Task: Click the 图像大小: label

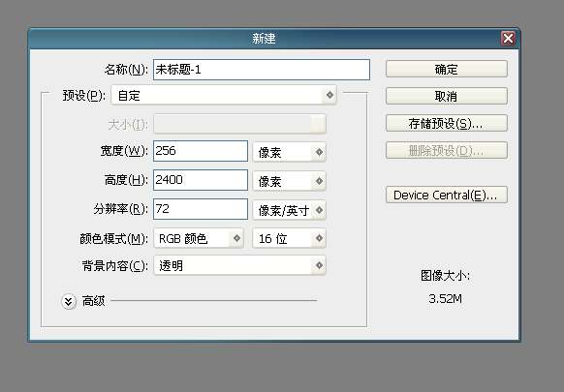Action: pyautogui.click(x=446, y=276)
